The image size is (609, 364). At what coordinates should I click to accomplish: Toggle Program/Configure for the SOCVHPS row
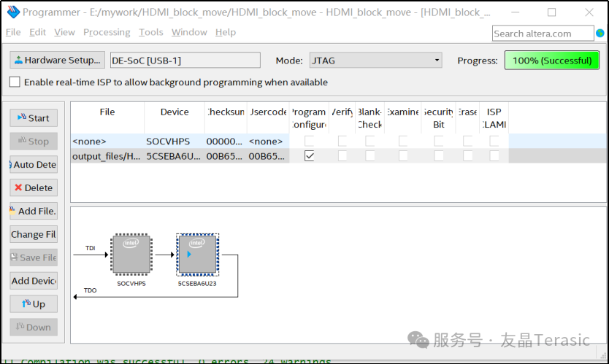(309, 141)
